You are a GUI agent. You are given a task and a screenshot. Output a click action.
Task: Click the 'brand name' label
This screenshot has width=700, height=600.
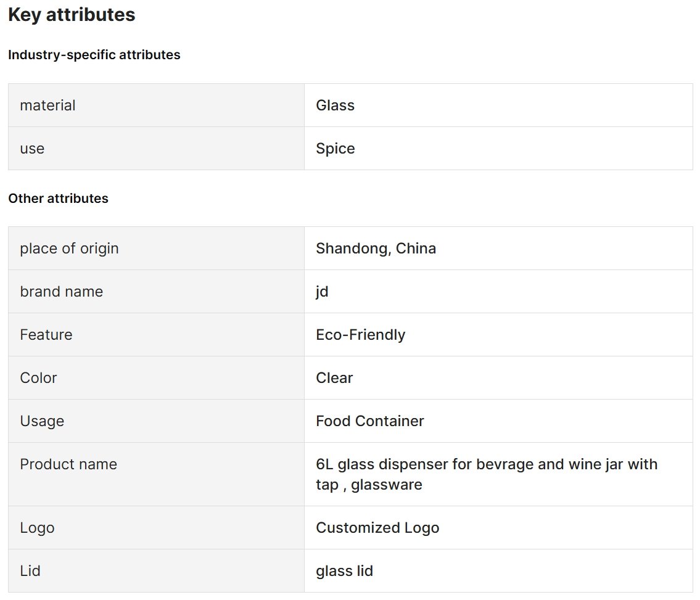coord(62,292)
